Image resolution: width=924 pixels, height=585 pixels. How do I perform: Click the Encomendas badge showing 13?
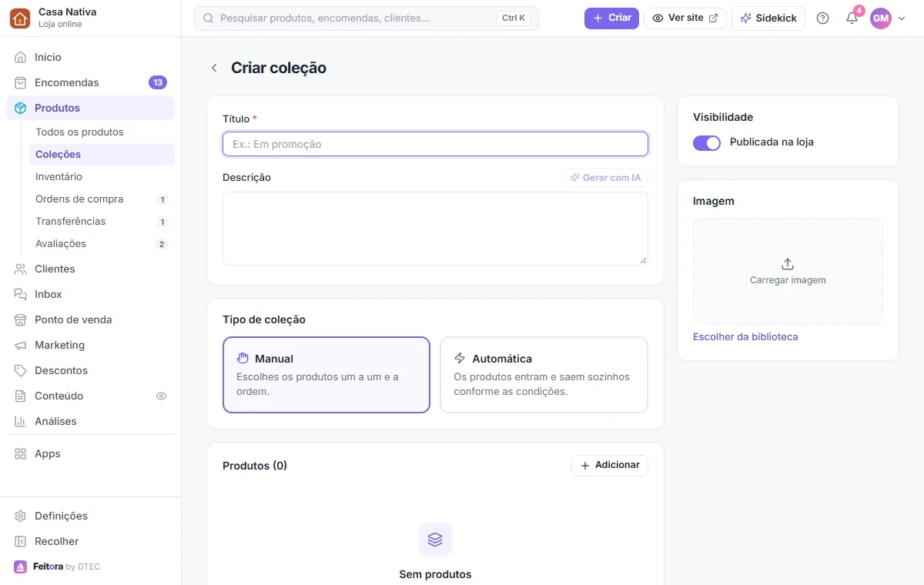(x=158, y=82)
